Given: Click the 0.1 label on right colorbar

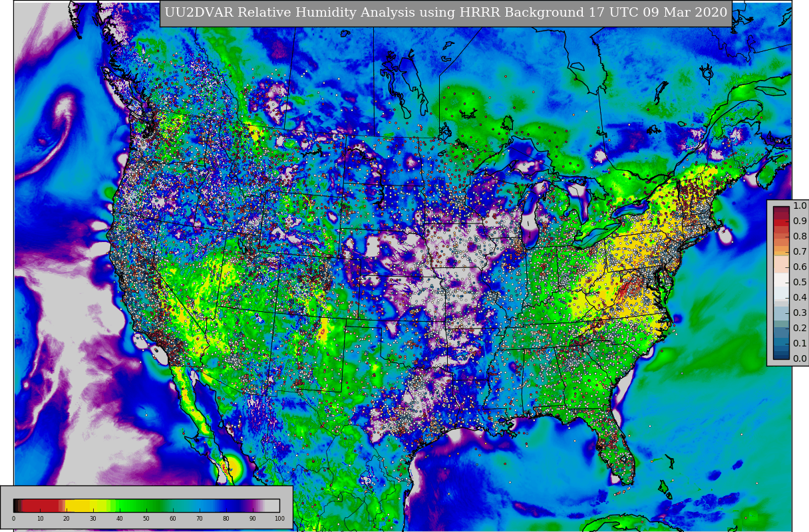Looking at the screenshot, I should coord(800,344).
